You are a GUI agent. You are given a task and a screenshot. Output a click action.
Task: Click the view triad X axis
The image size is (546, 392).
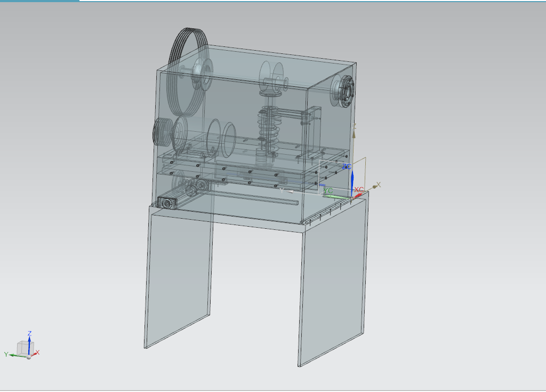coord(34,354)
